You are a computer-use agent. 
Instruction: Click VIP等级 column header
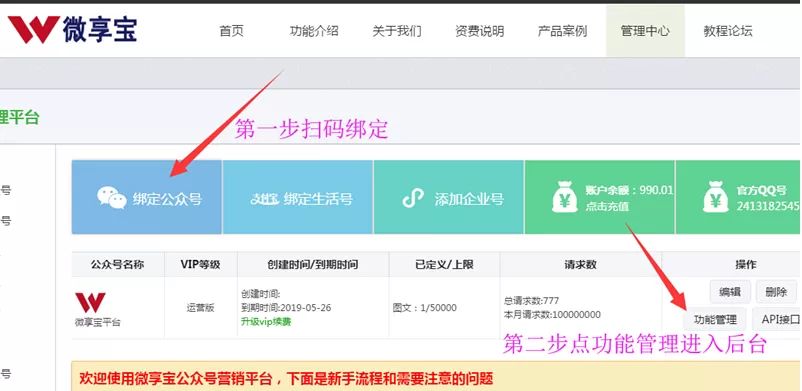(x=200, y=265)
